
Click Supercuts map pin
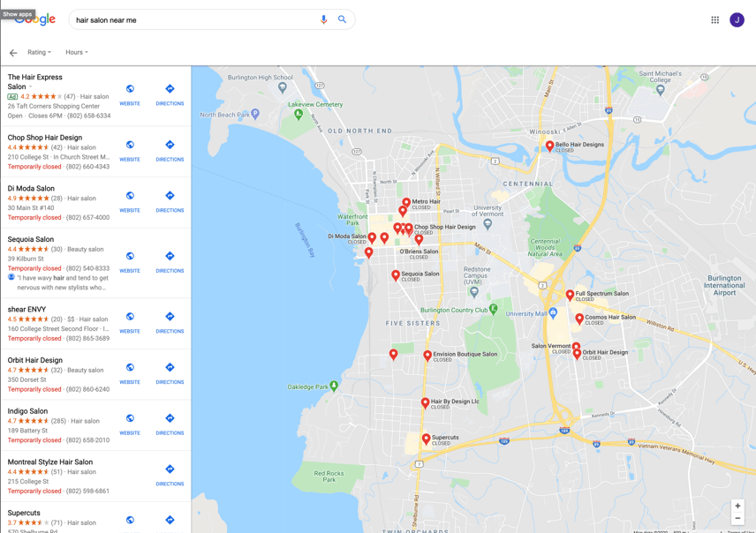[427, 439]
